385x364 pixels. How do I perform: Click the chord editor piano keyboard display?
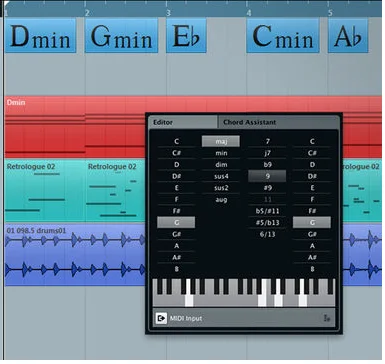(244, 293)
